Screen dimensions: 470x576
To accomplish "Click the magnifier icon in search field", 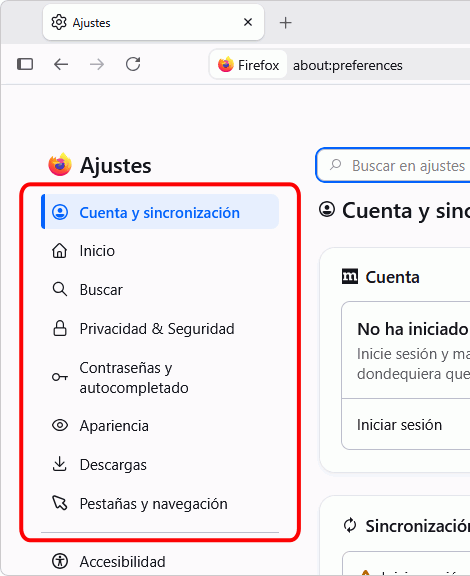I will 335,165.
